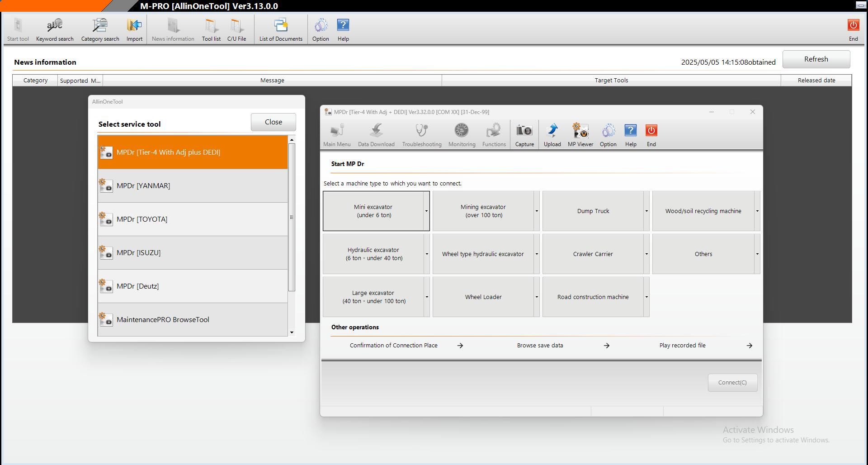Choose Dump Truck machine type
Viewport: 868px width, 465px height.
click(x=593, y=211)
